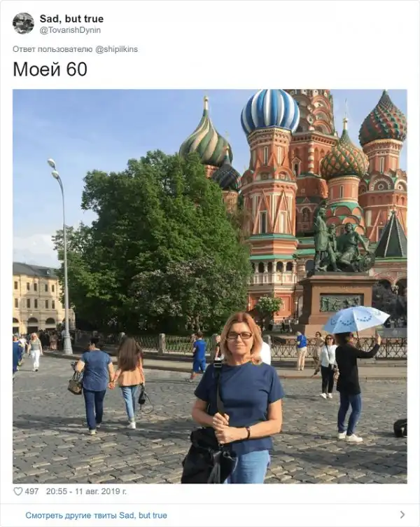Viewport: 420px width, 527px height.
Task: Open the display name Sad, but true
Action: (x=71, y=19)
